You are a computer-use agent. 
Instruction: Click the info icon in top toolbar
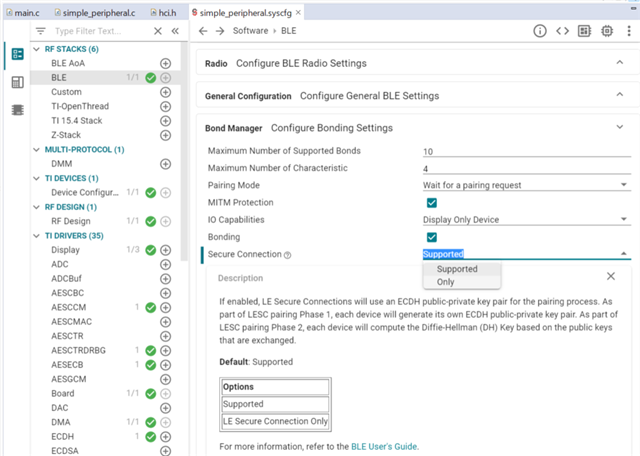click(x=540, y=31)
